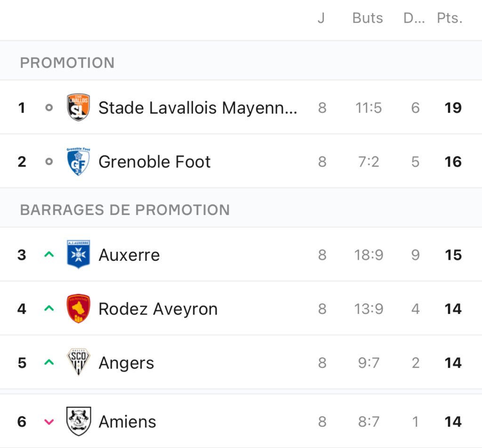Tap the Rodez Aveyron red crest

tap(79, 309)
